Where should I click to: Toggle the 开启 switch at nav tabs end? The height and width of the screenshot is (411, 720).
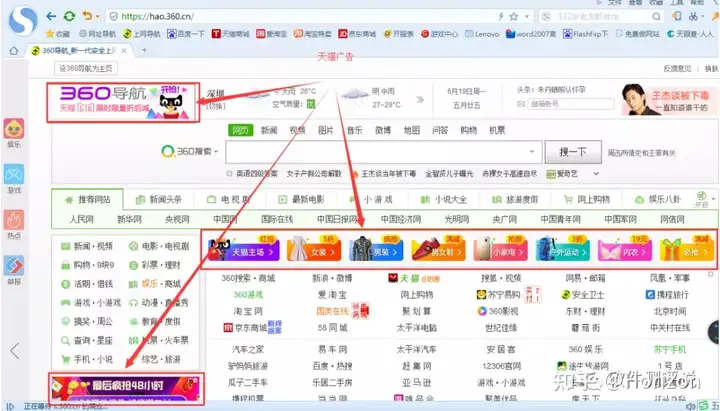pyautogui.click(x=702, y=199)
